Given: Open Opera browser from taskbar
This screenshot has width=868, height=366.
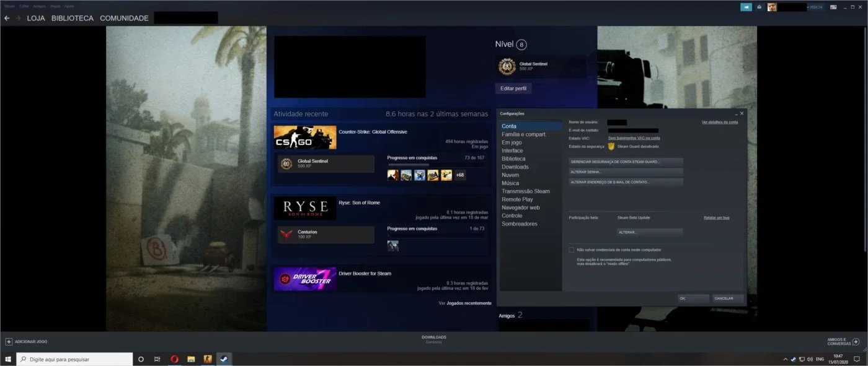Looking at the screenshot, I should pyautogui.click(x=175, y=359).
